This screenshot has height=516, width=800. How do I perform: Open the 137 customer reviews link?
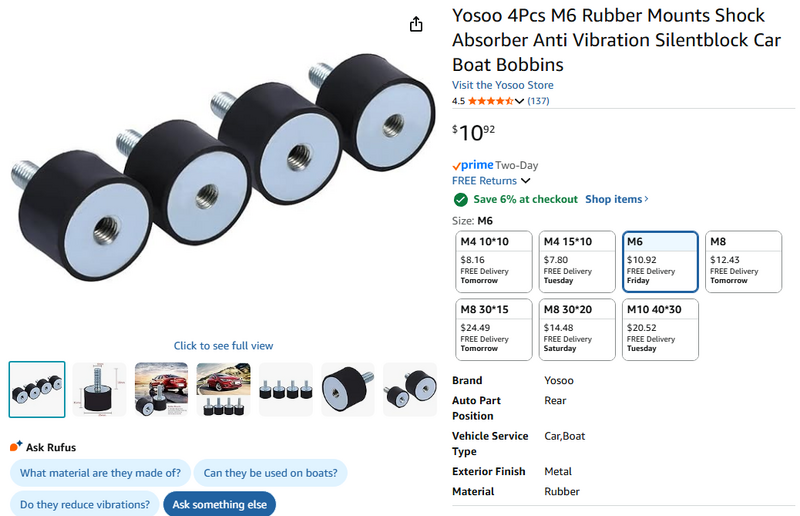(x=538, y=101)
